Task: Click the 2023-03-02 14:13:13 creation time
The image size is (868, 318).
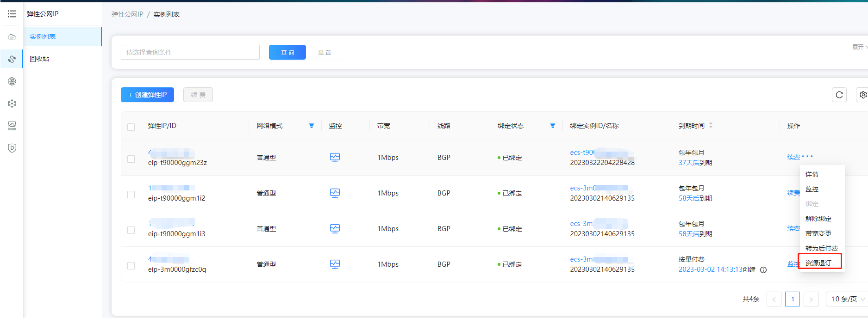Action: 711,269
